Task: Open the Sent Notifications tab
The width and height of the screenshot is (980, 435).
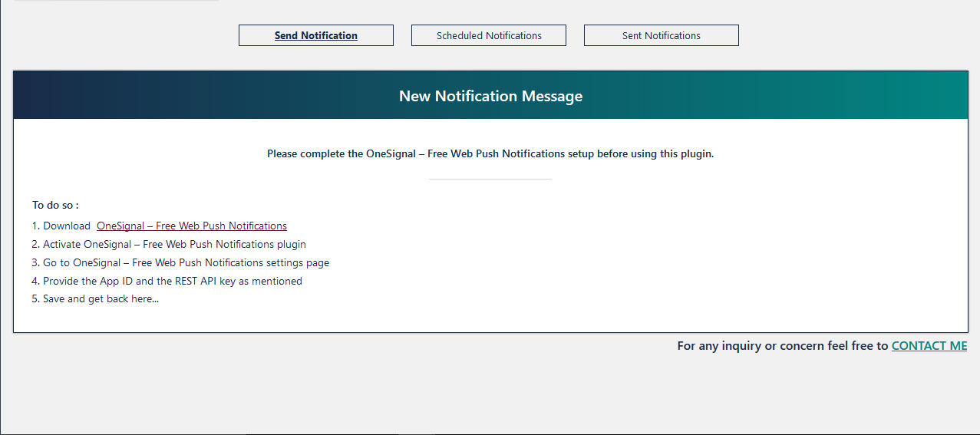Action: tap(662, 35)
